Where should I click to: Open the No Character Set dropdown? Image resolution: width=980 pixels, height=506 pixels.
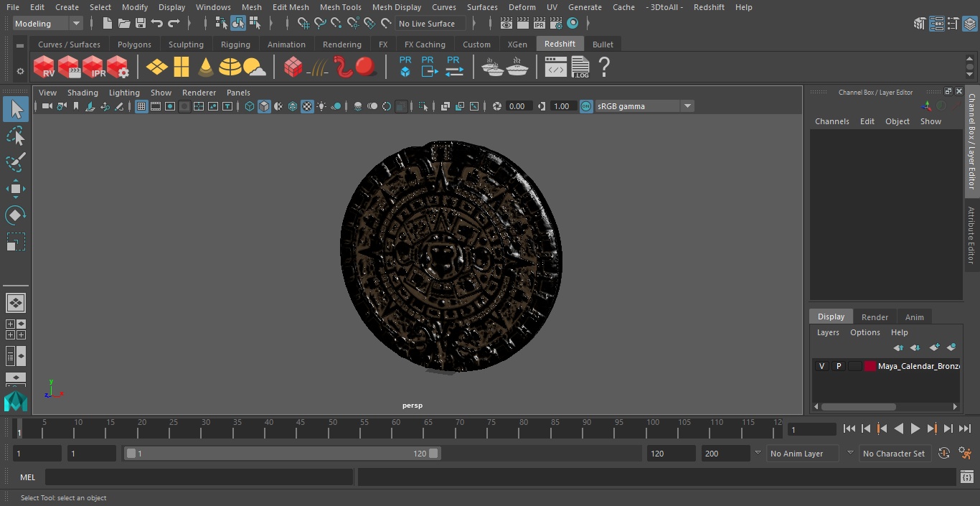[894, 454]
